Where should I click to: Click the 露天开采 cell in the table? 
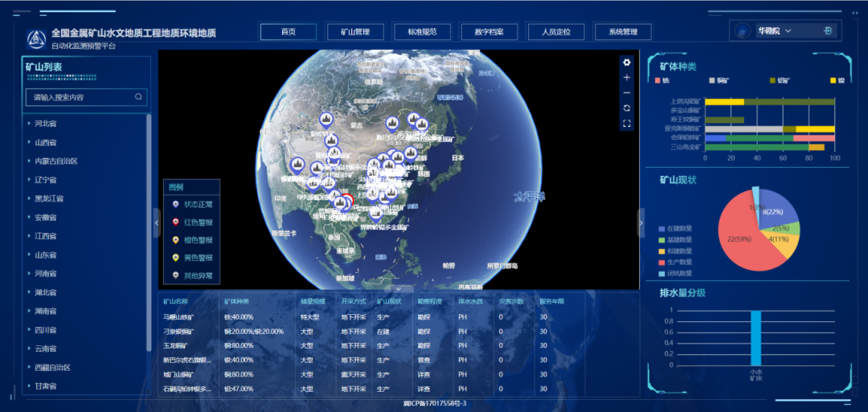coord(353,374)
